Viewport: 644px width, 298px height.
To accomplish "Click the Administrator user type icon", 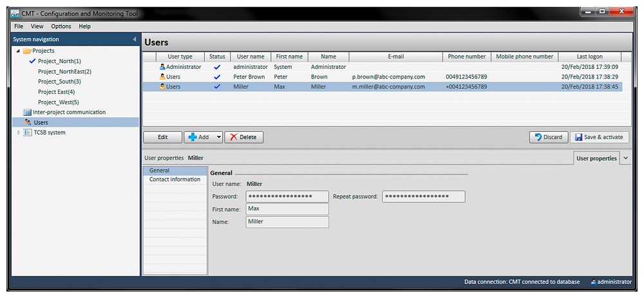I will (x=162, y=67).
